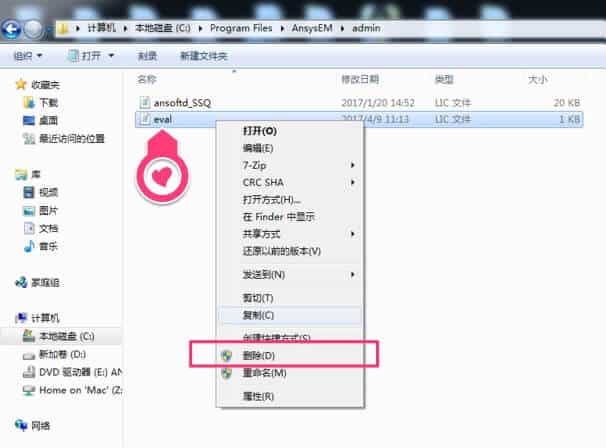This screenshot has height=448, width=606.
Task: Click breadcrumb arrow after Program Files
Action: (282, 28)
